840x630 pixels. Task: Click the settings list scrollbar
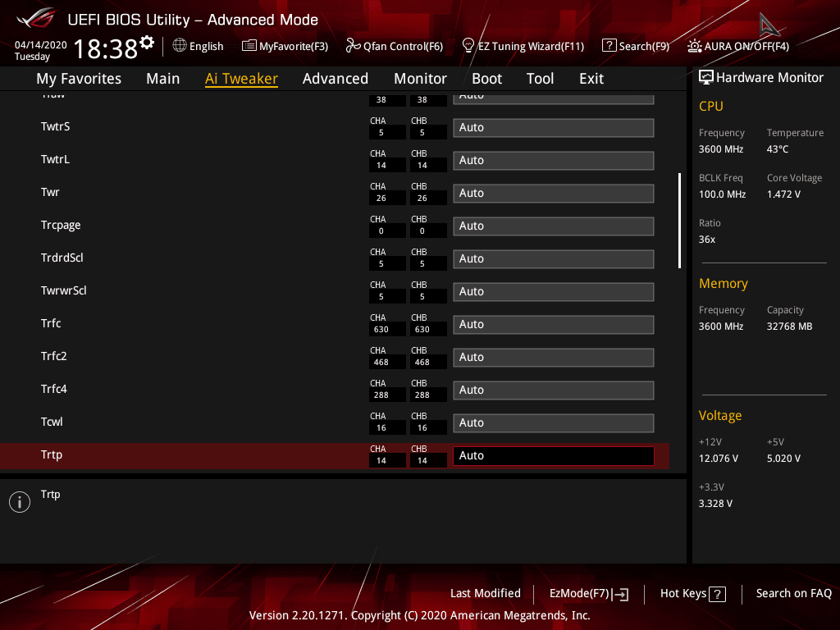pyautogui.click(x=679, y=220)
